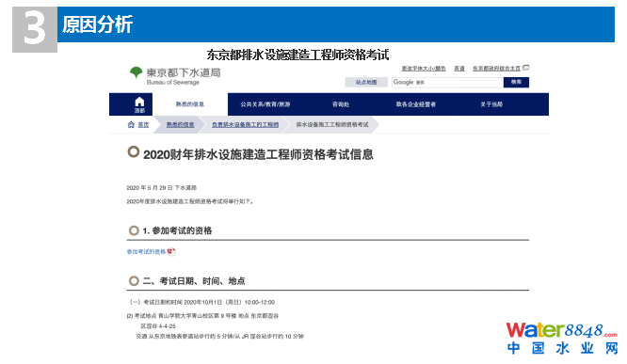Open the PDF icon beside 参加考试的资格
Viewport: 627px width, 364px height.
171,251
